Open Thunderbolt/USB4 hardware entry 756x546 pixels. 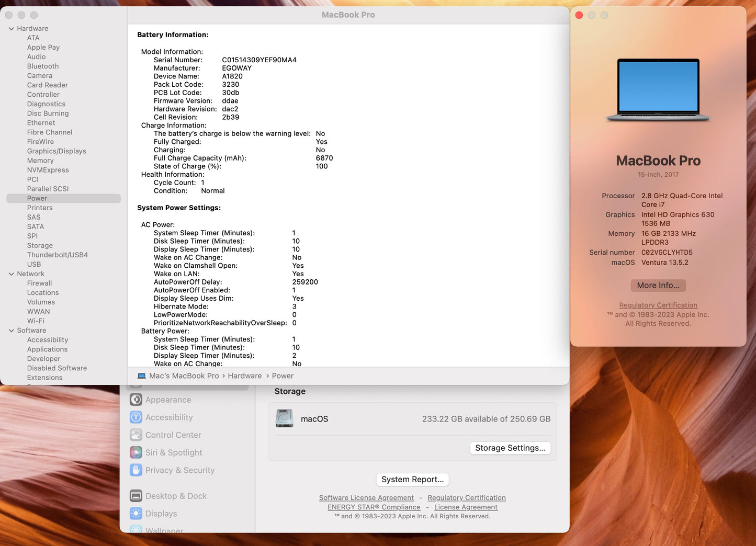point(58,255)
